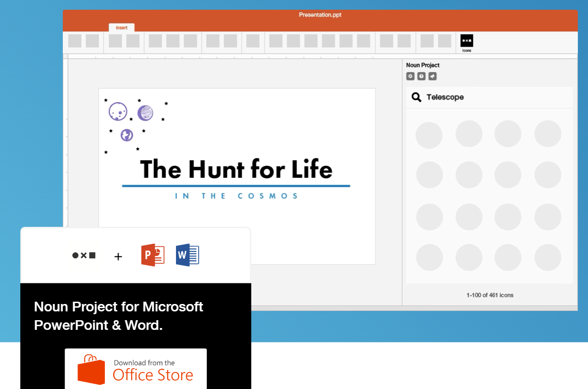Click 'Noun Project for Microsoft PowerPoint & Word' headline
This screenshot has height=389, width=588.
click(119, 316)
